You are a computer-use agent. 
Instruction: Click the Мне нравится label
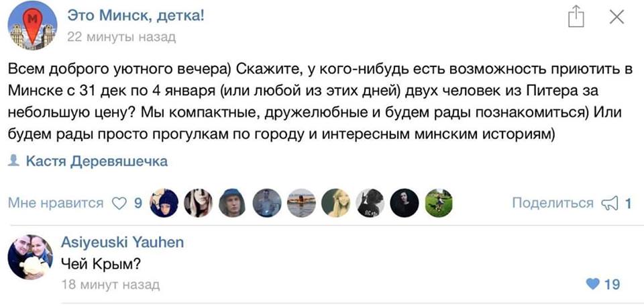tap(56, 203)
